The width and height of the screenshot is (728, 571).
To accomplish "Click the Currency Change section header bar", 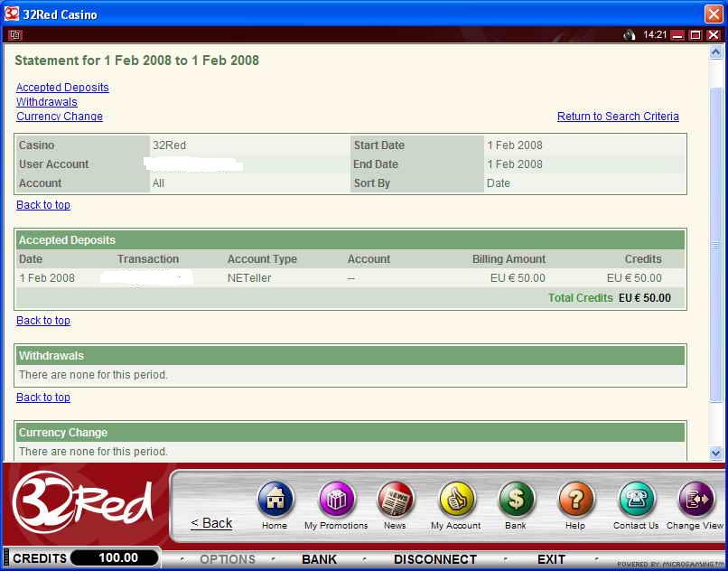I will click(x=350, y=432).
